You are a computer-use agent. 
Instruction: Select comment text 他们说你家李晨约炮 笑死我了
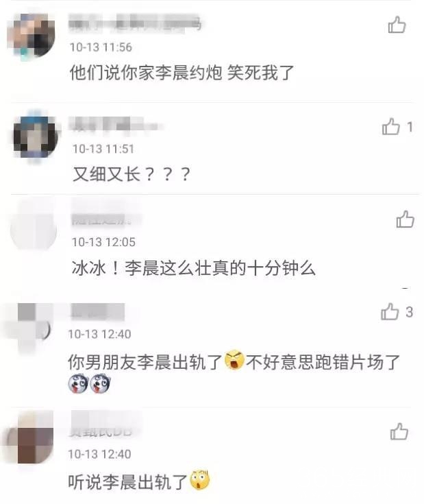[182, 73]
